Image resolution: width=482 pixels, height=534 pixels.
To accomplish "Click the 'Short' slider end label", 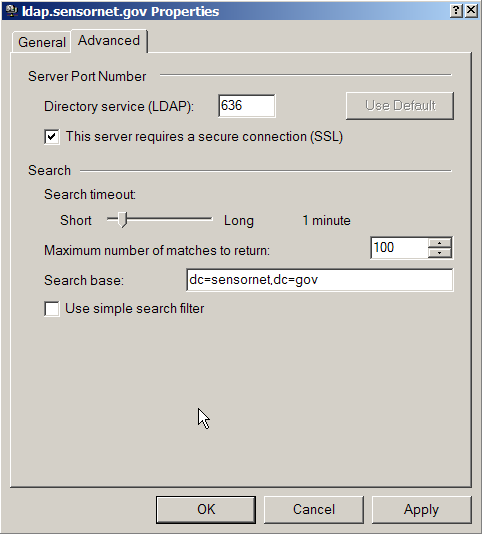I will pos(76,220).
